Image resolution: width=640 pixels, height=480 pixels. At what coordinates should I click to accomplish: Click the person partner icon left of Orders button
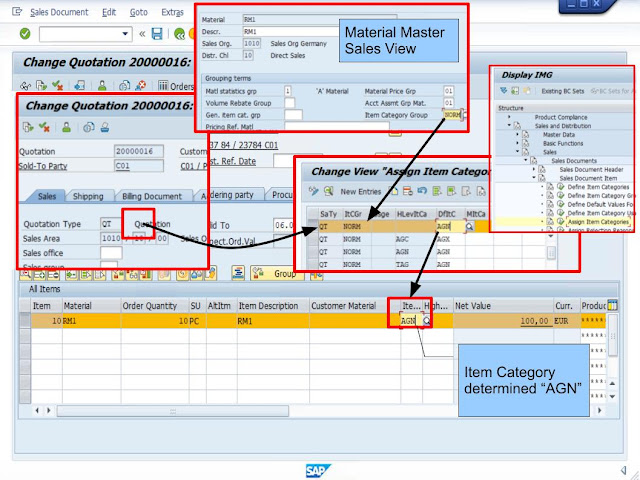[102, 85]
